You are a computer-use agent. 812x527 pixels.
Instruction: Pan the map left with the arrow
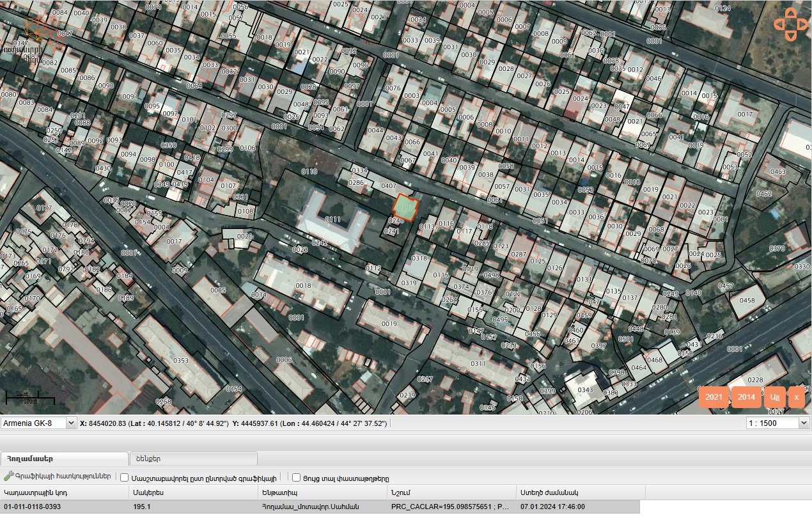pos(779,24)
